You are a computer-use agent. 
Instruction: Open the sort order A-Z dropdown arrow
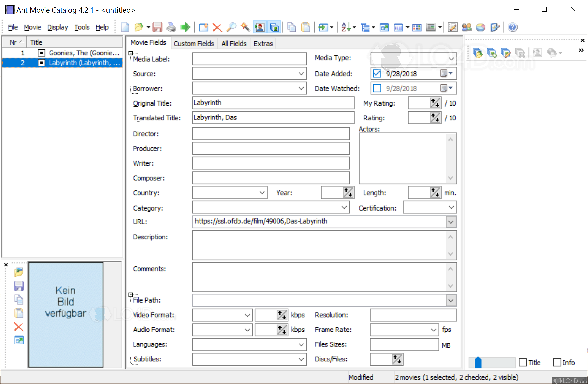pos(354,27)
